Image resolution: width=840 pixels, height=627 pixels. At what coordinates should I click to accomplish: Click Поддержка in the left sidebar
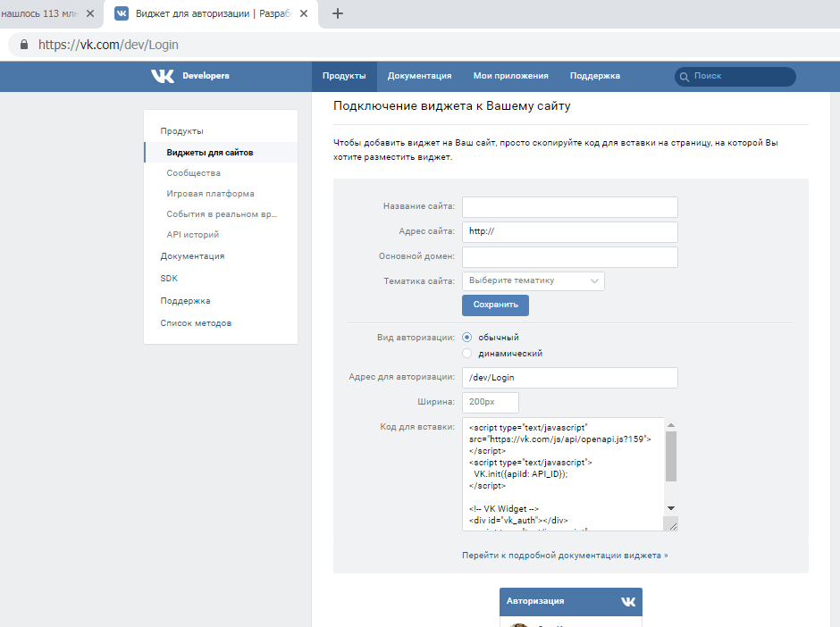pos(185,301)
